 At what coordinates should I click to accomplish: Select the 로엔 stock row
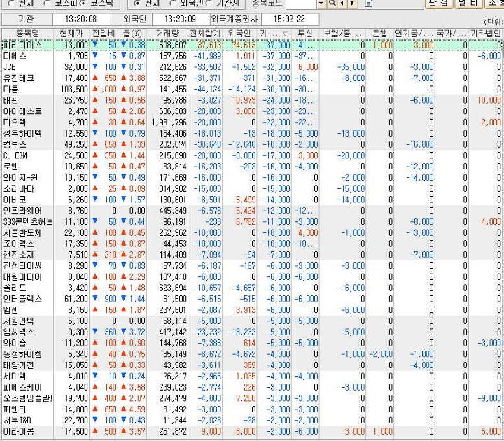click(252, 167)
